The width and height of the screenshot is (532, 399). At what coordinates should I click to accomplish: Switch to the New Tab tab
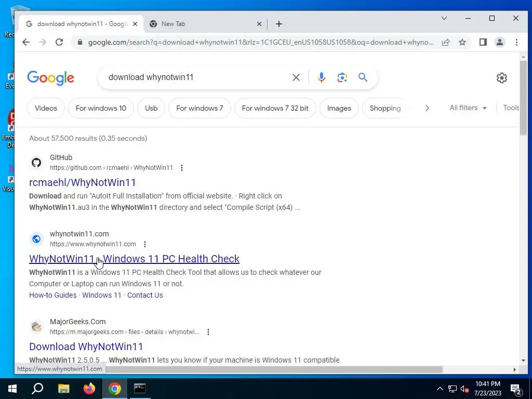[x=205, y=24]
